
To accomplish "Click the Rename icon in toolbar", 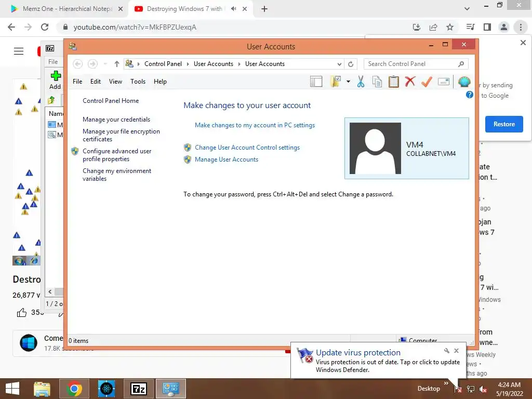I will (x=444, y=82).
